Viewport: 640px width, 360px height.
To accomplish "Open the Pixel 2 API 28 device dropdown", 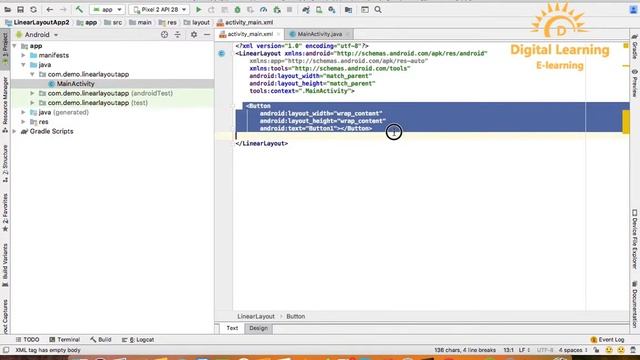I will pos(160,9).
